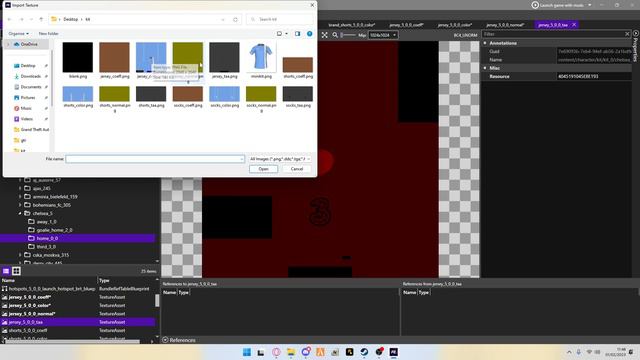Click the Open button in dialog
This screenshot has height=360, width=640.
[263, 169]
